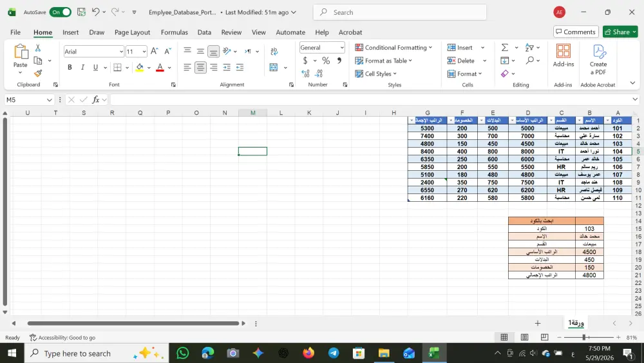The image size is (644, 363).
Task: Click the Borders icon
Action: tap(117, 68)
